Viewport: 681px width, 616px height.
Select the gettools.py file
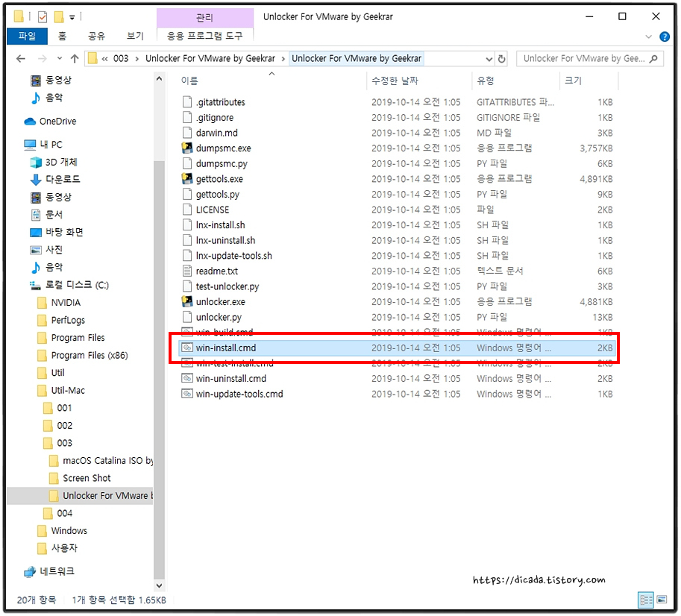(218, 195)
